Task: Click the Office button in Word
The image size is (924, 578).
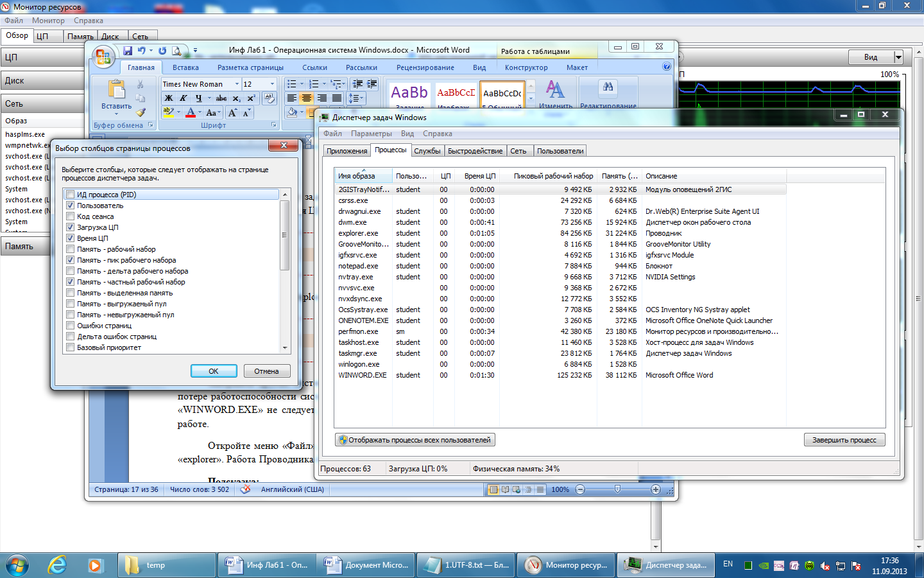Action: pyautogui.click(x=103, y=57)
